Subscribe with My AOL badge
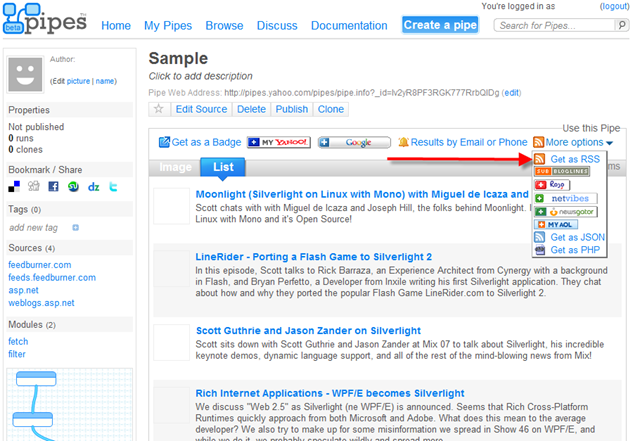The height and width of the screenshot is (441, 640). click(556, 225)
